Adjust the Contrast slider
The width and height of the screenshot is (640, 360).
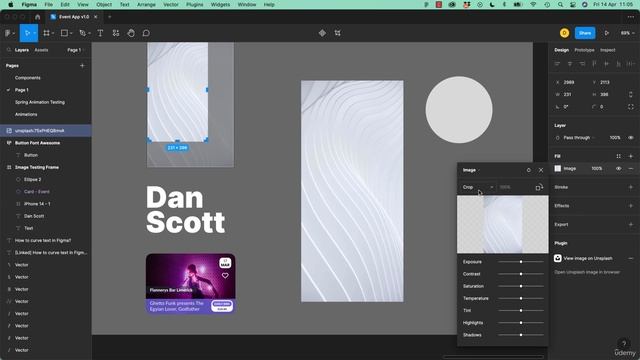(x=521, y=274)
